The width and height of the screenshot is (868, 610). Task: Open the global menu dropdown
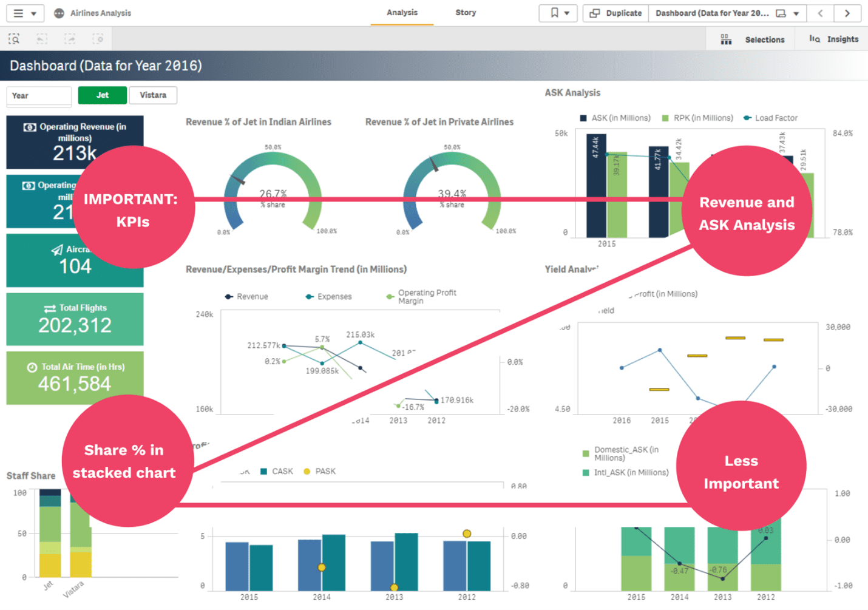(24, 13)
